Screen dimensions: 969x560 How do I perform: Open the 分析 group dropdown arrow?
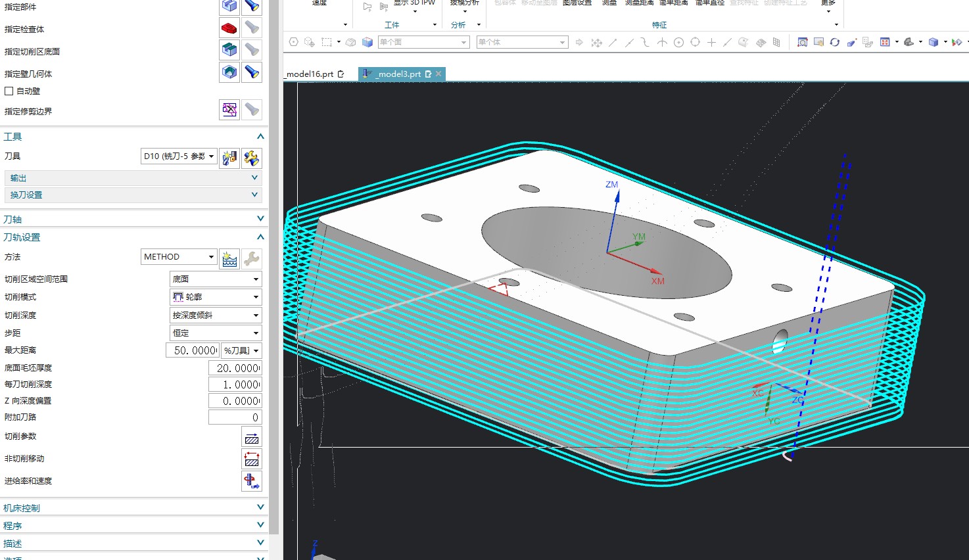[479, 25]
